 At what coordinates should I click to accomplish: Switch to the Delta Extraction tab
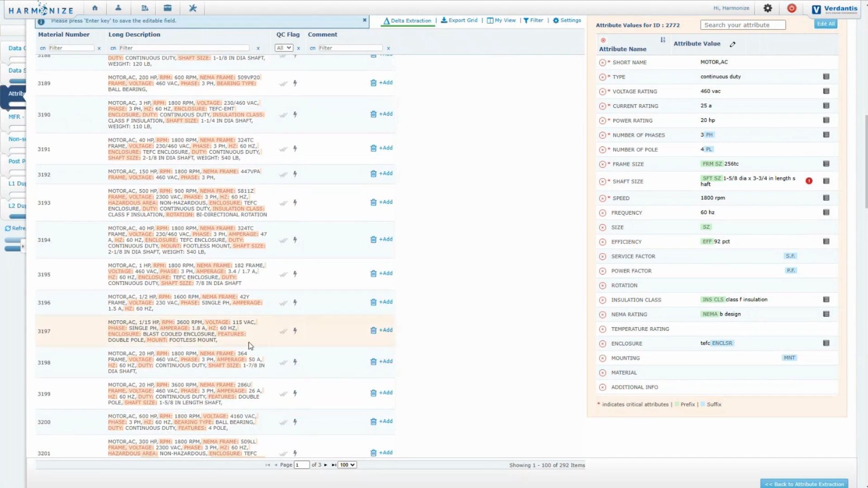click(x=407, y=21)
